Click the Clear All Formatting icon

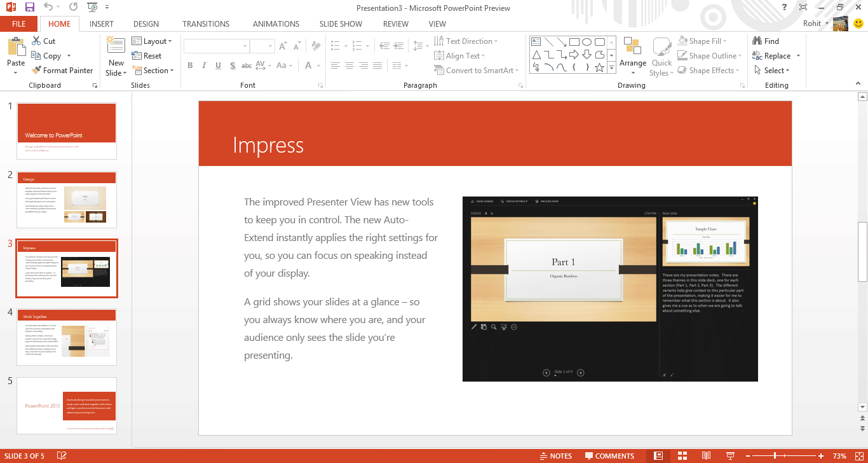[x=315, y=46]
